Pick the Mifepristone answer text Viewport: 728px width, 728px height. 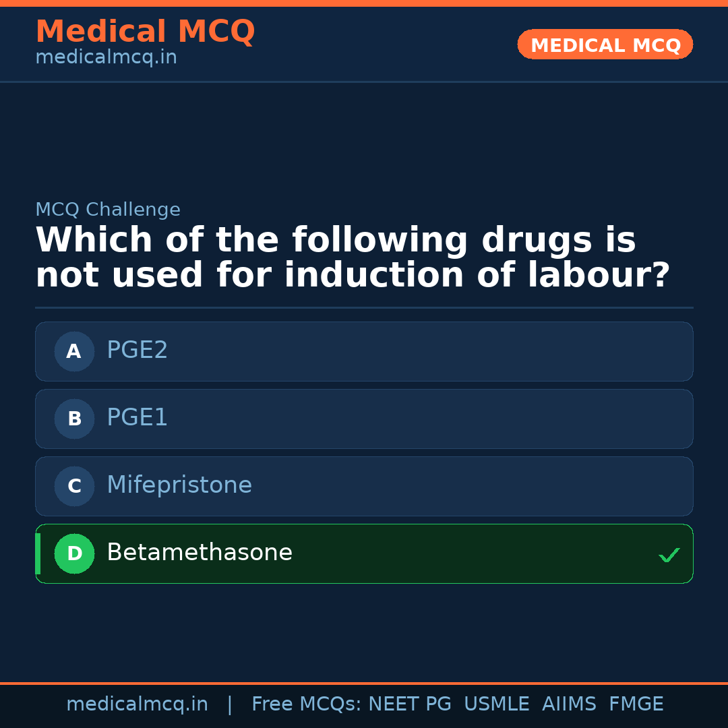[179, 485]
